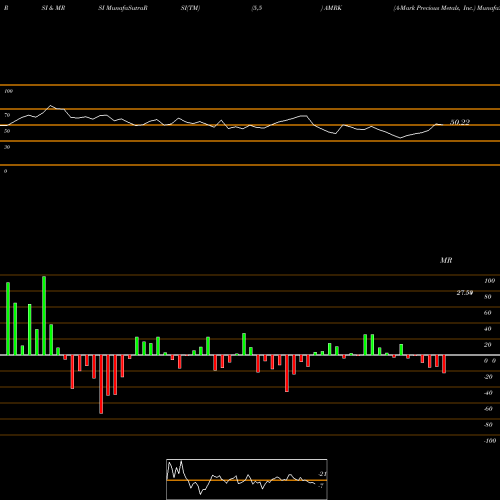
Task: Click the last red bar at right end
Action: point(444,364)
